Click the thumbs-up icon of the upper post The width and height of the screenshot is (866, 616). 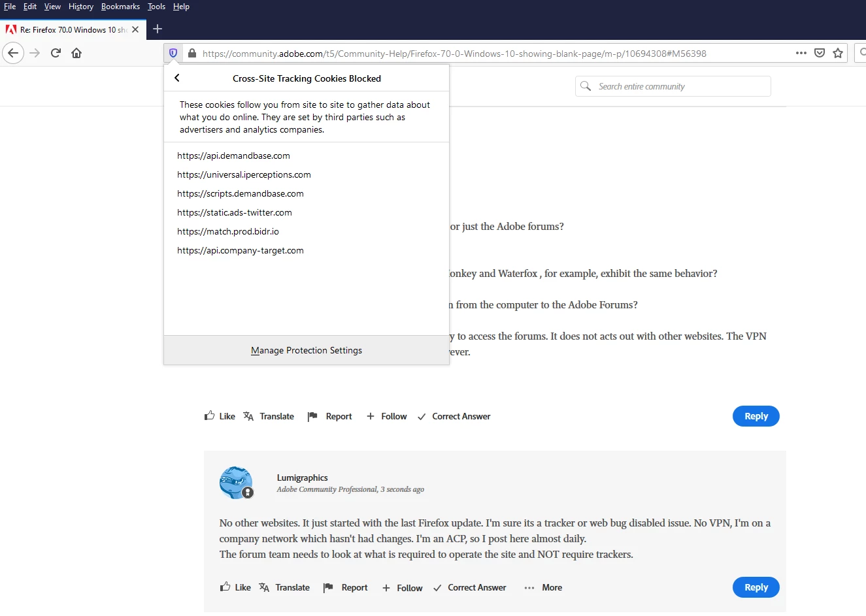209,415
